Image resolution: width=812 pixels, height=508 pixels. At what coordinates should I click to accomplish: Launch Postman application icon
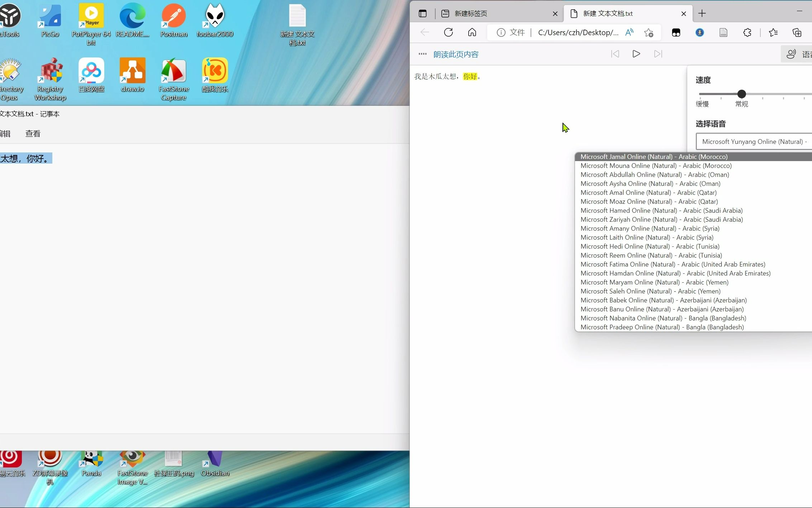click(174, 20)
